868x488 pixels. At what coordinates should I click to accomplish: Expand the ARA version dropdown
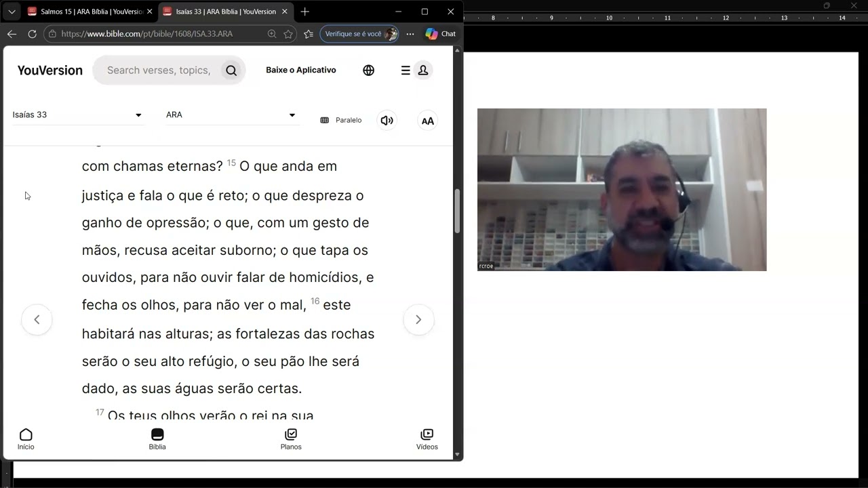(x=232, y=115)
